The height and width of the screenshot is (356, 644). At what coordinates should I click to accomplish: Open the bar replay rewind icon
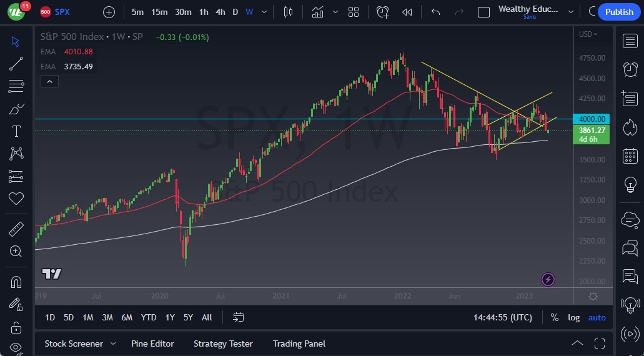click(x=407, y=12)
